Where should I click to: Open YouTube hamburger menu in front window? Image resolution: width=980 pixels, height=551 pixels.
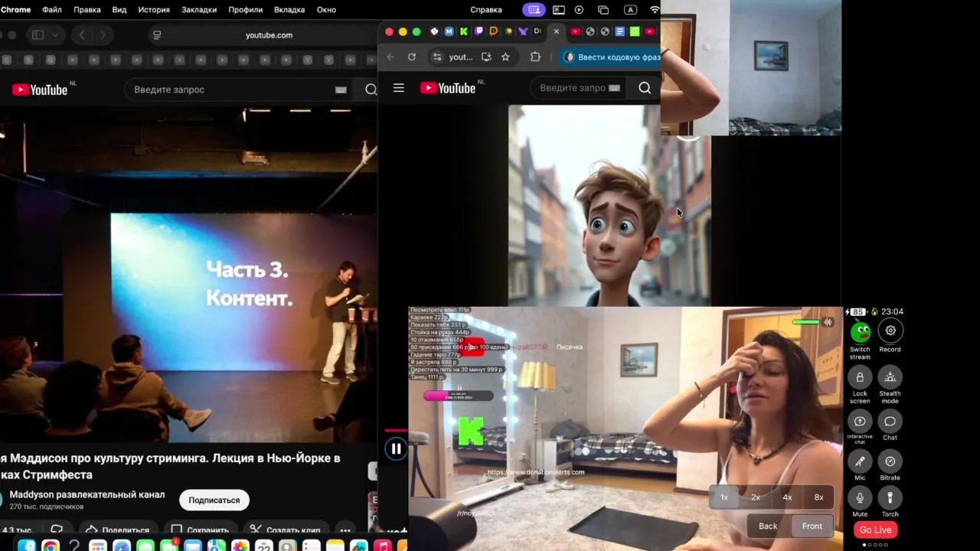point(399,88)
